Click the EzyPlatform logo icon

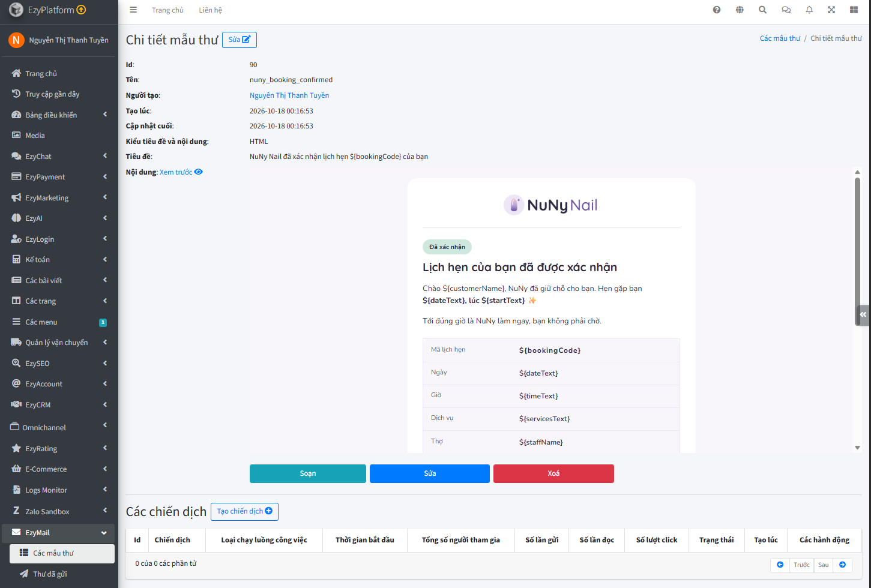16,10
